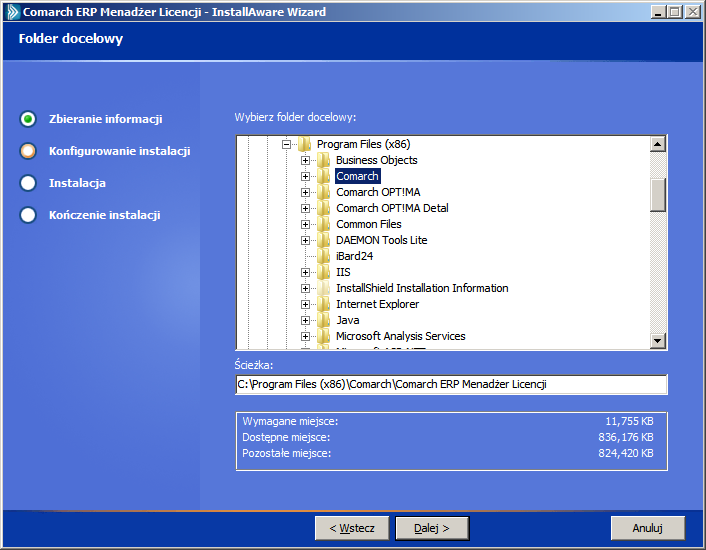Click the Kończenie instalacji step label

point(104,215)
